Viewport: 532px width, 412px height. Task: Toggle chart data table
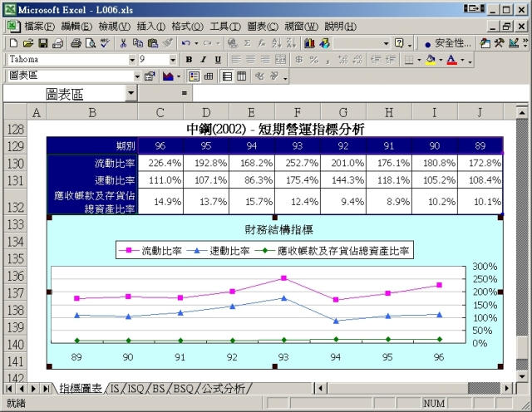coord(209,76)
